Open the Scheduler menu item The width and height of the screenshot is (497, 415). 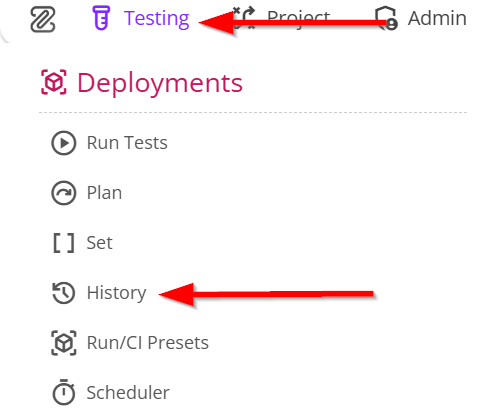pyautogui.click(x=128, y=393)
